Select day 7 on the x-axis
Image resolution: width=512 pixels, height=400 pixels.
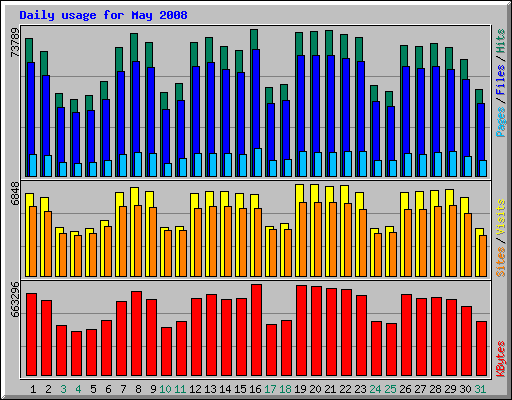click(x=123, y=389)
